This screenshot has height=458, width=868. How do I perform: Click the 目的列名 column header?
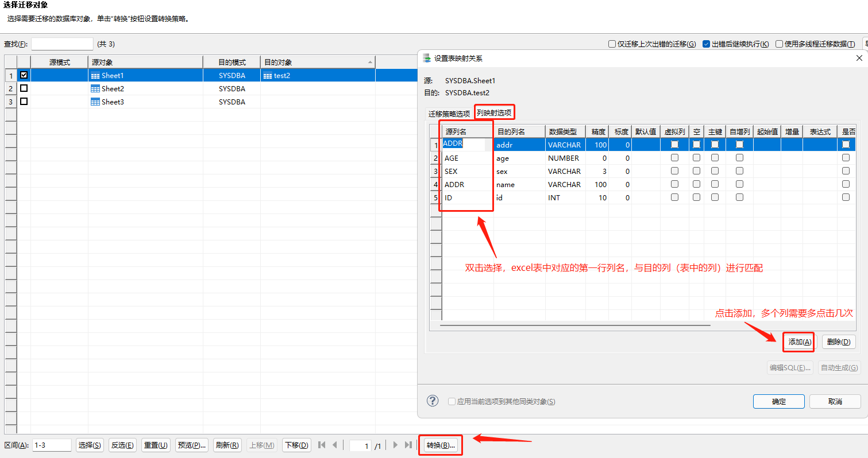[x=519, y=131]
